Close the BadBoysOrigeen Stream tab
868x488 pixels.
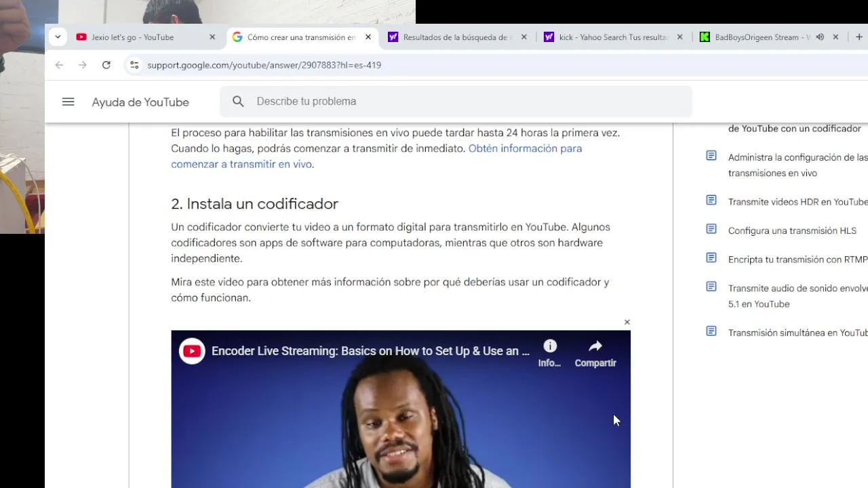(x=835, y=37)
